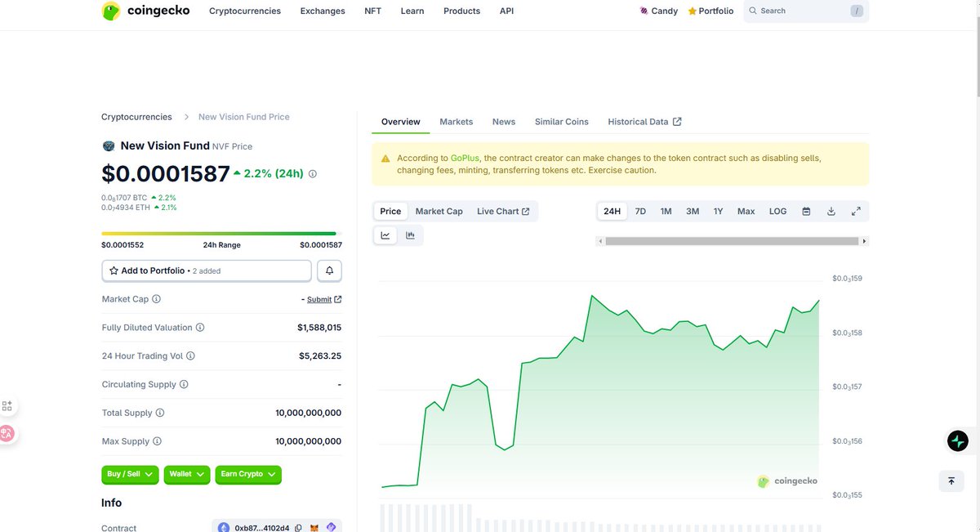Click Max Supply info icon
The image size is (980, 532).
tap(157, 441)
